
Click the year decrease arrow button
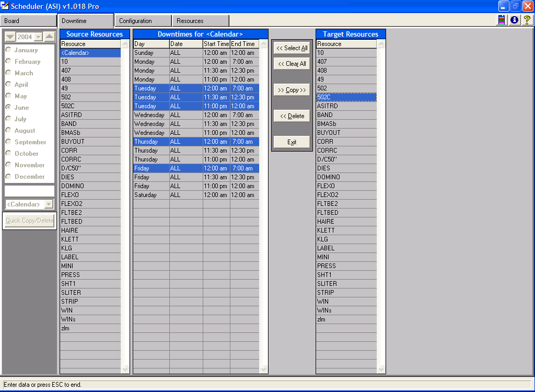pos(10,37)
